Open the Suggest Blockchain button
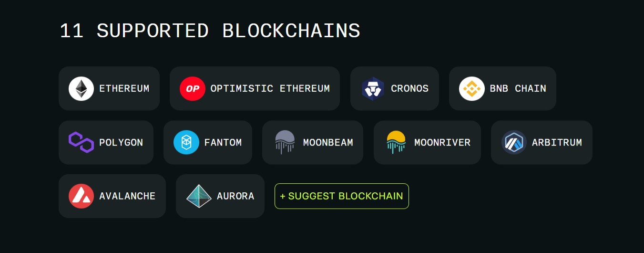The image size is (644, 253). click(342, 196)
